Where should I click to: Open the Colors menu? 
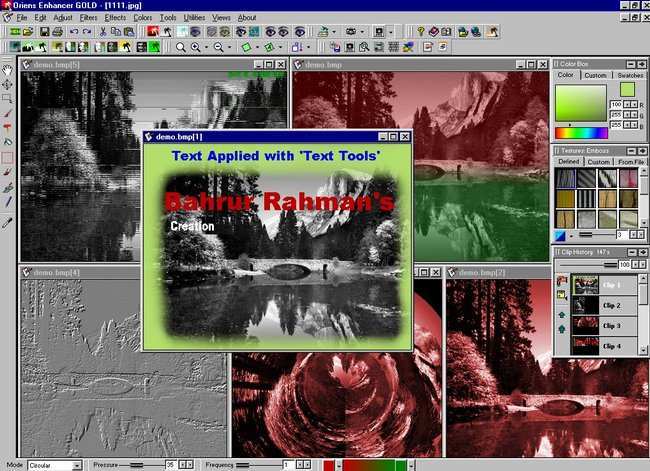(143, 17)
